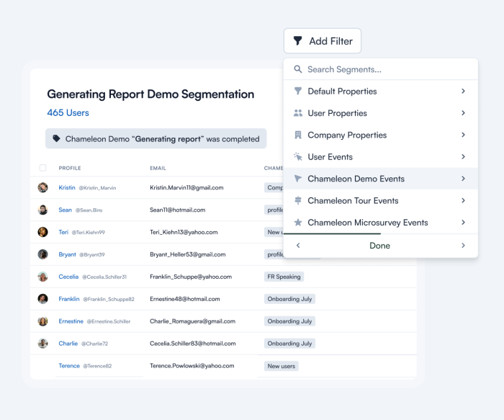504x420 pixels.
Task: Open Kristin's profile link
Action: 67,187
